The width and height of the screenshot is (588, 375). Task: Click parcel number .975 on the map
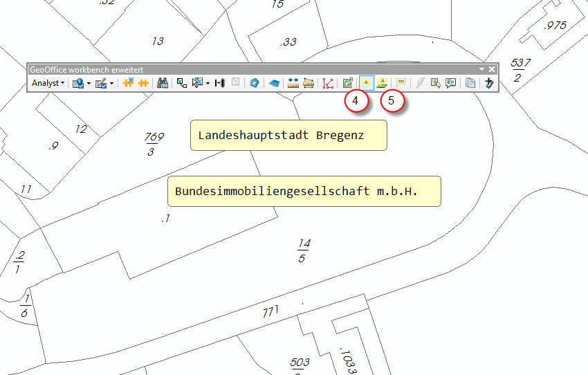(555, 26)
